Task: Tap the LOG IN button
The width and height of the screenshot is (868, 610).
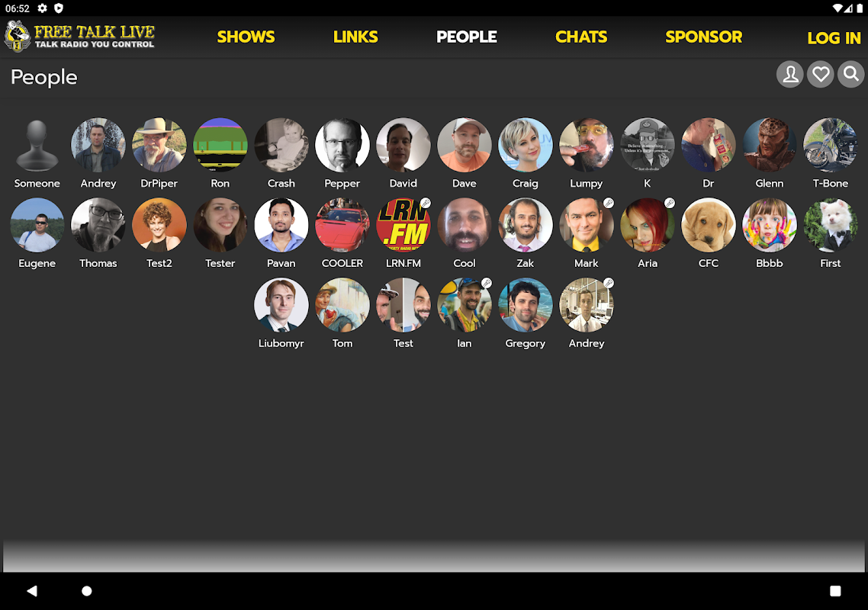Action: 834,37
